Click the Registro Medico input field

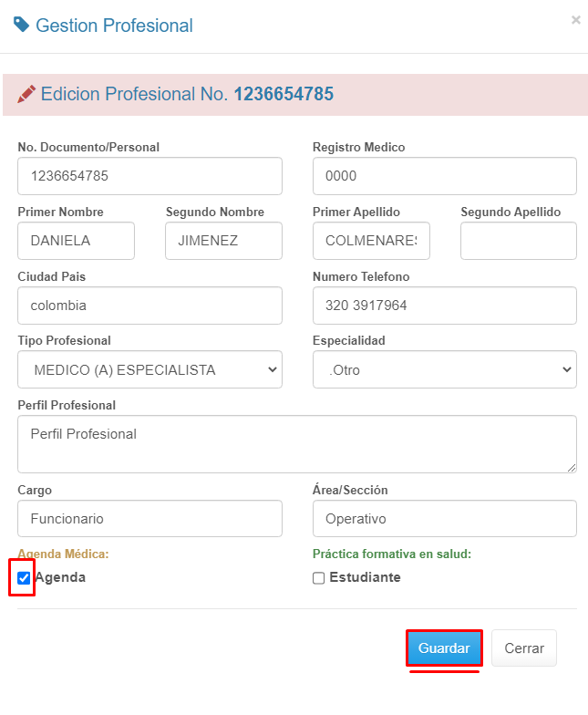coord(444,176)
